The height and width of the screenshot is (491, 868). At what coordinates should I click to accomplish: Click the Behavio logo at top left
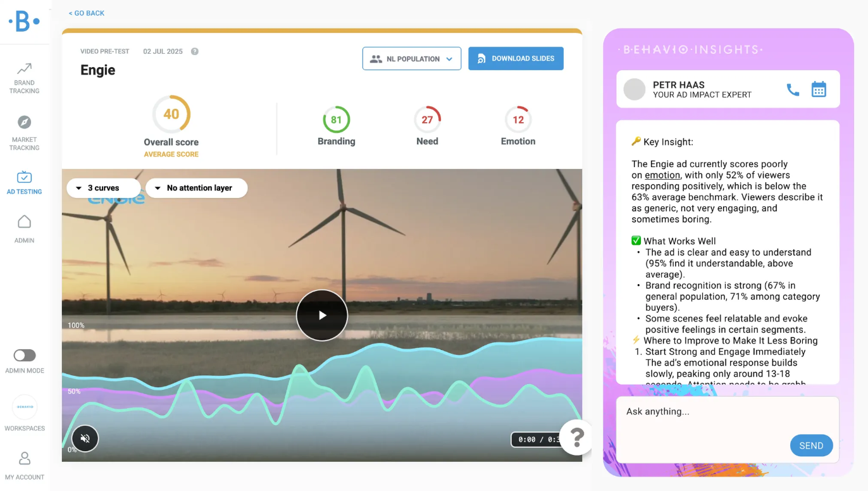[24, 21]
